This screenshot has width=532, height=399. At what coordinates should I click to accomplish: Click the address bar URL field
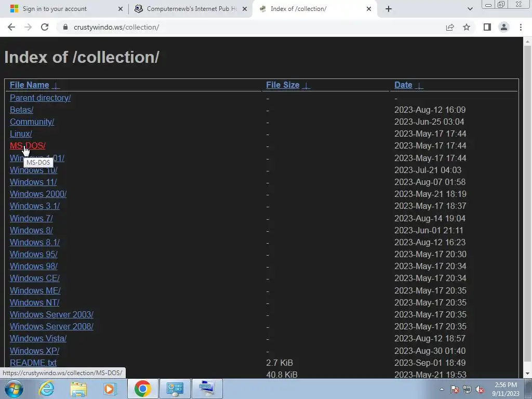click(x=251, y=27)
